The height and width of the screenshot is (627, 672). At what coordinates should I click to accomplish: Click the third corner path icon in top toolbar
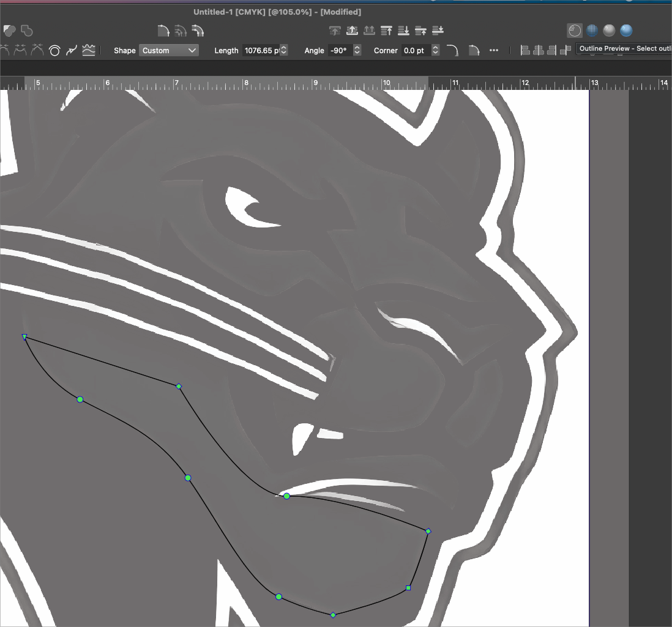(197, 31)
